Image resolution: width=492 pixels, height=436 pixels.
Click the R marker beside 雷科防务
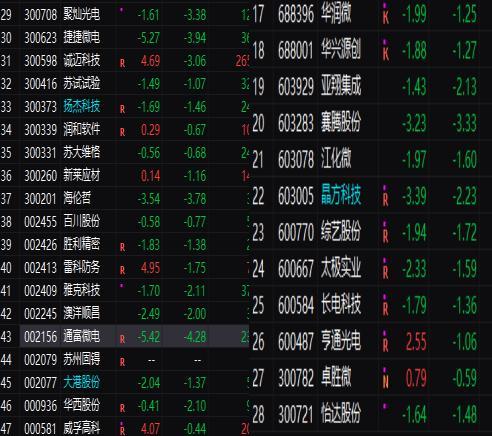[122, 270]
